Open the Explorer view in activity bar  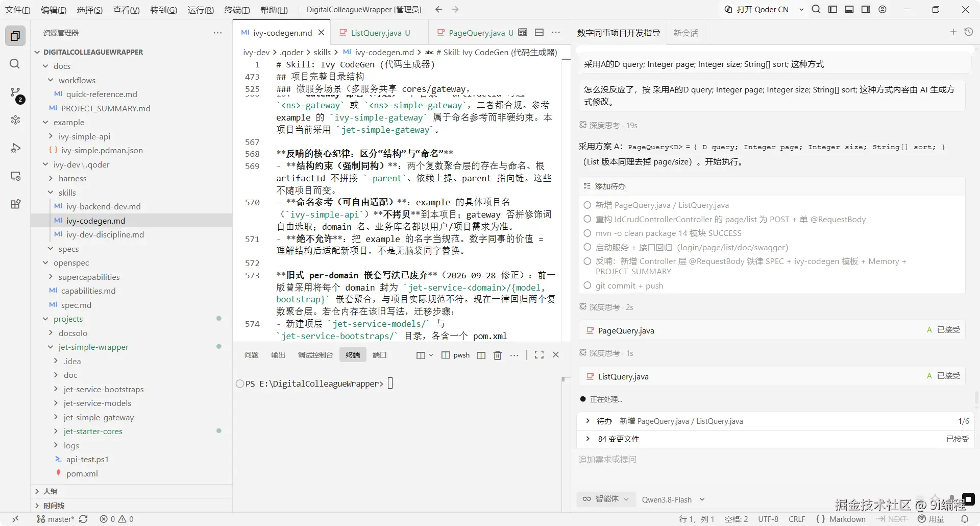(x=15, y=36)
